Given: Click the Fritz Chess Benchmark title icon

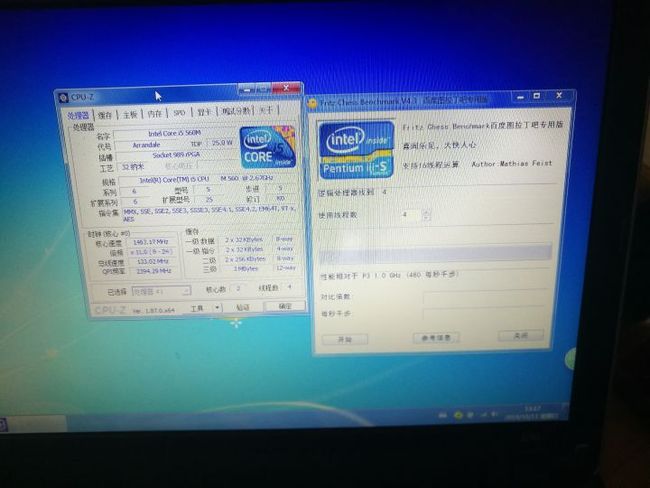Looking at the screenshot, I should click(312, 104).
